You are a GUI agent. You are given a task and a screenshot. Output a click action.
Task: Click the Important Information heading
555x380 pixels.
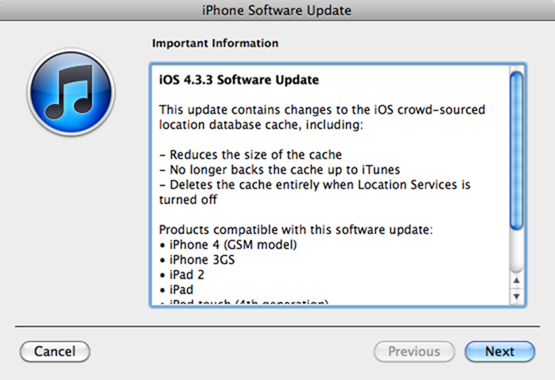click(x=215, y=43)
